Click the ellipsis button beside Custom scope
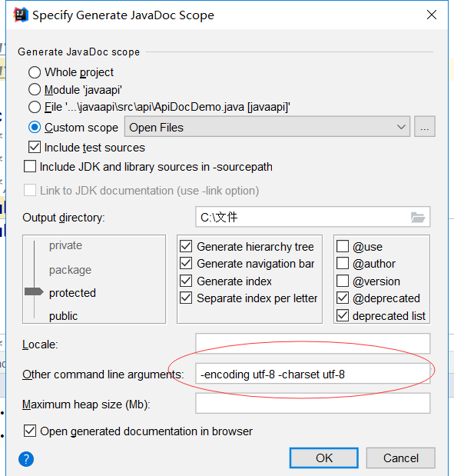 pos(425,126)
